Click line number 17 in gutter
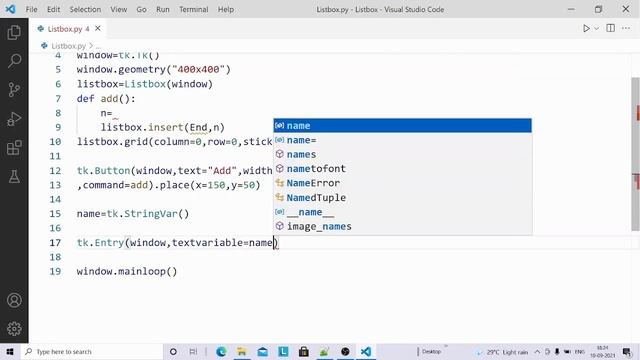The image size is (640, 360). 55,243
